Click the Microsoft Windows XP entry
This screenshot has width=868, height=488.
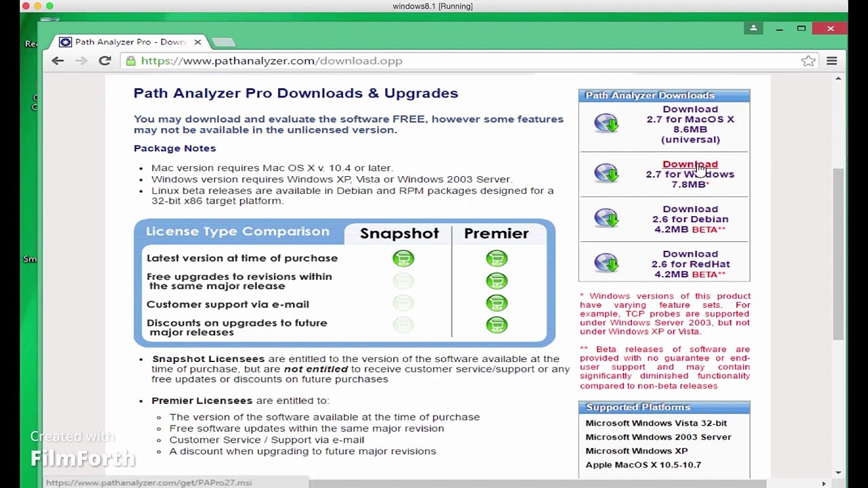[637, 451]
